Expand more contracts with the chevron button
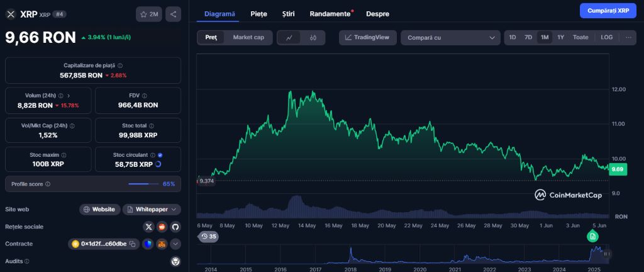This screenshot has height=272, width=644. (x=175, y=244)
